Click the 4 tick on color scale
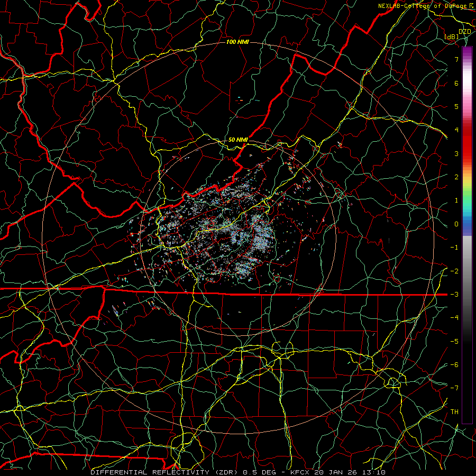This screenshot has width=476, height=476. point(456,130)
